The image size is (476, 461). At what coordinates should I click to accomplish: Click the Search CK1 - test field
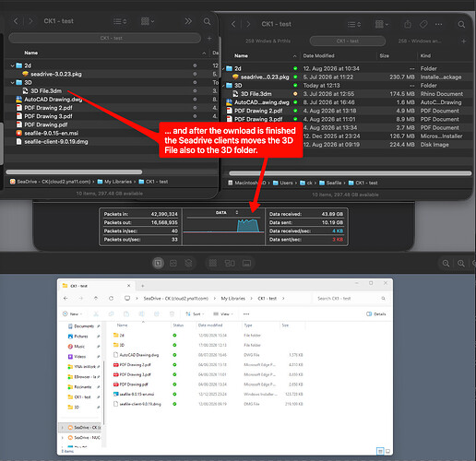[351, 298]
